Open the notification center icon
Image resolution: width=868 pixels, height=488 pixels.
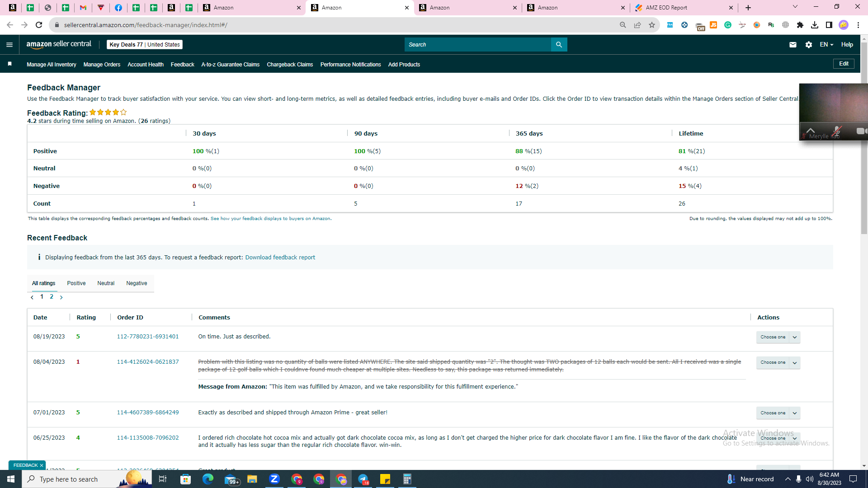tap(854, 479)
